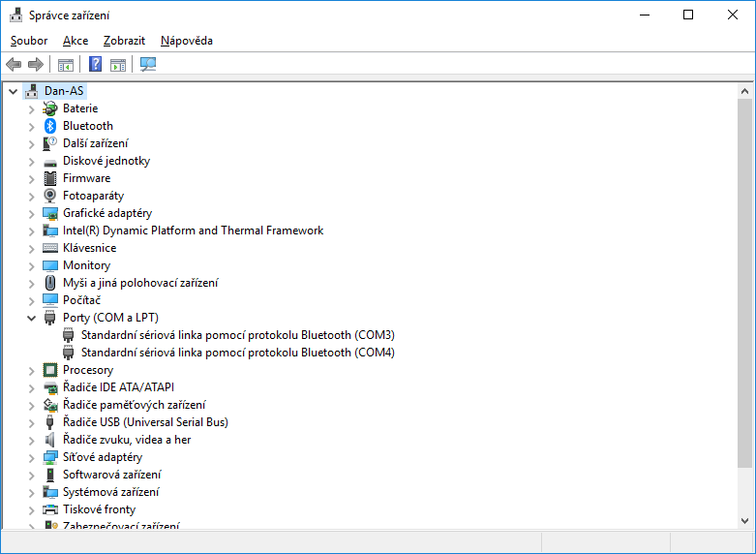Click the scrollbar down arrow
756x554 pixels.
[x=744, y=521]
